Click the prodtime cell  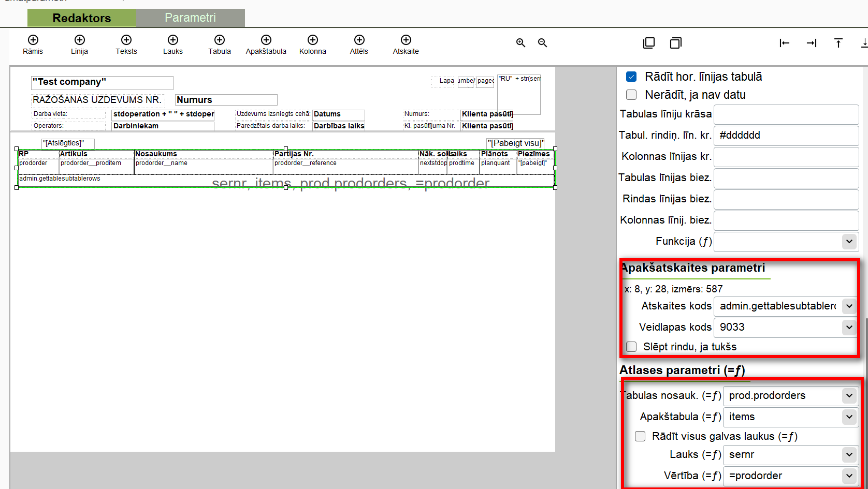point(464,166)
